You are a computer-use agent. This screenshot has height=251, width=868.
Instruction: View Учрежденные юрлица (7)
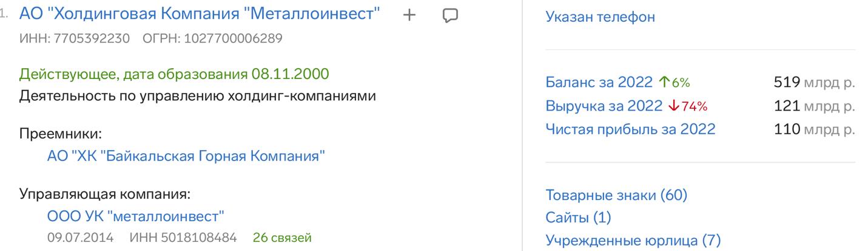[x=633, y=241]
